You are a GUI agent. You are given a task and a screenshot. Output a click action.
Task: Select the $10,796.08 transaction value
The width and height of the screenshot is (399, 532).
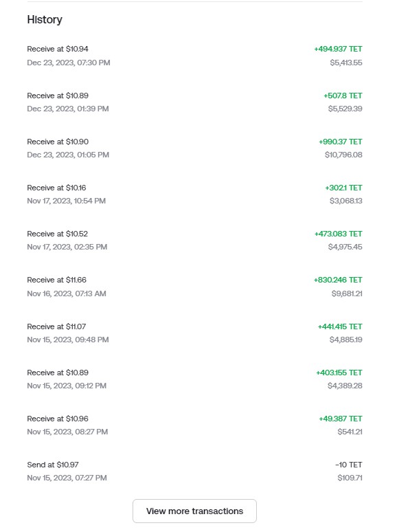pos(343,155)
